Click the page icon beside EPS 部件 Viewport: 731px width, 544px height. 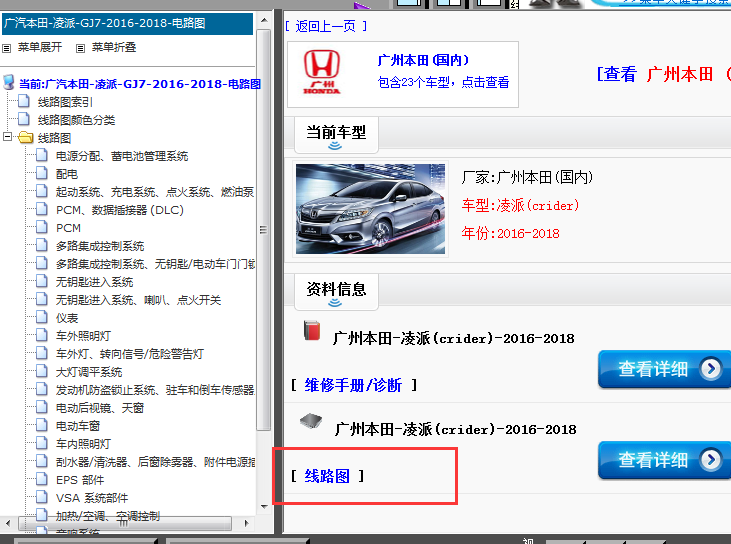coord(42,479)
